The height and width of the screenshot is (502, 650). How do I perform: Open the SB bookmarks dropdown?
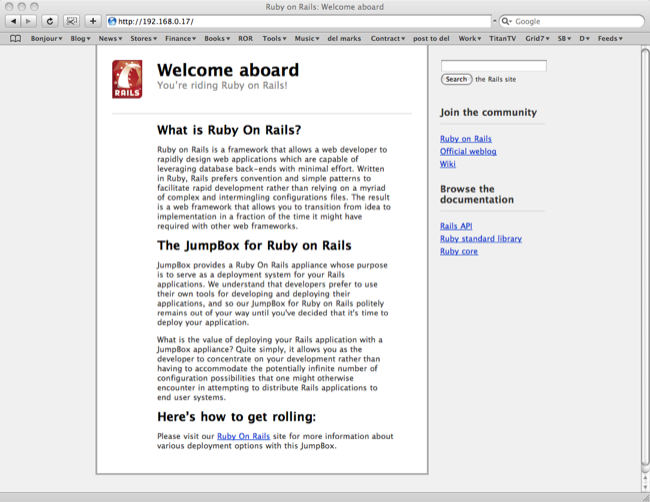564,39
